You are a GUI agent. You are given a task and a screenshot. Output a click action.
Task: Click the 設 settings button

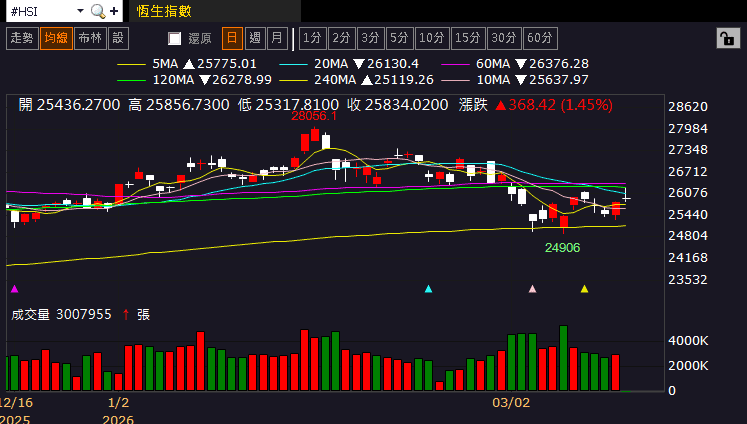(118, 38)
